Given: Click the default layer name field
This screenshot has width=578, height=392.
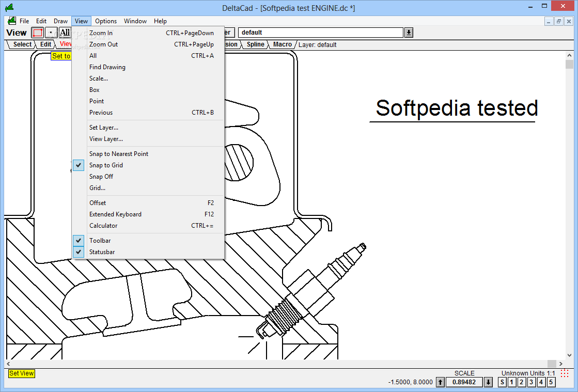Looking at the screenshot, I should pyautogui.click(x=321, y=33).
